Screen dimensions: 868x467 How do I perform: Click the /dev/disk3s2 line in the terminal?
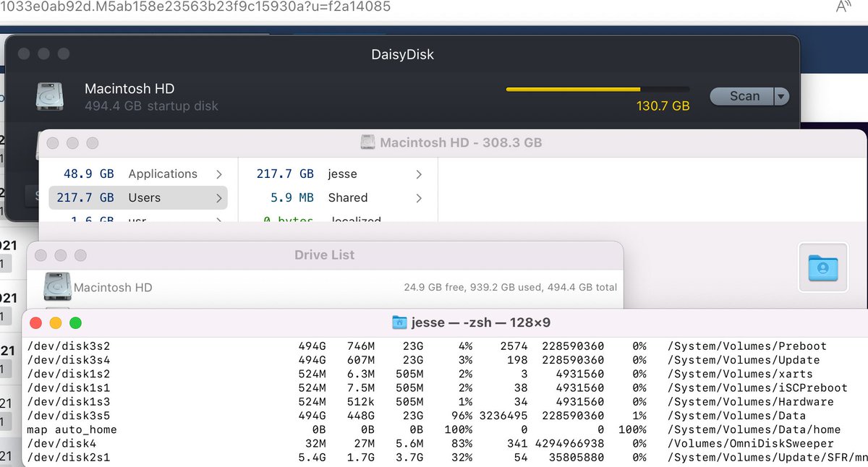(x=427, y=346)
